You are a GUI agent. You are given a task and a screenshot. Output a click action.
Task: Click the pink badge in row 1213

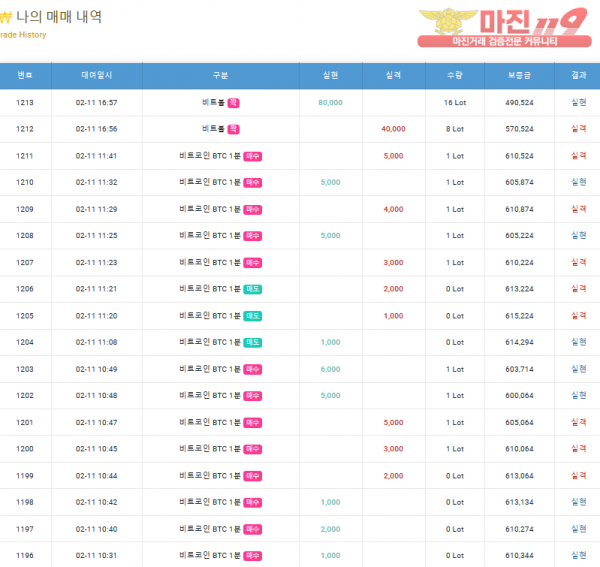coord(233,102)
